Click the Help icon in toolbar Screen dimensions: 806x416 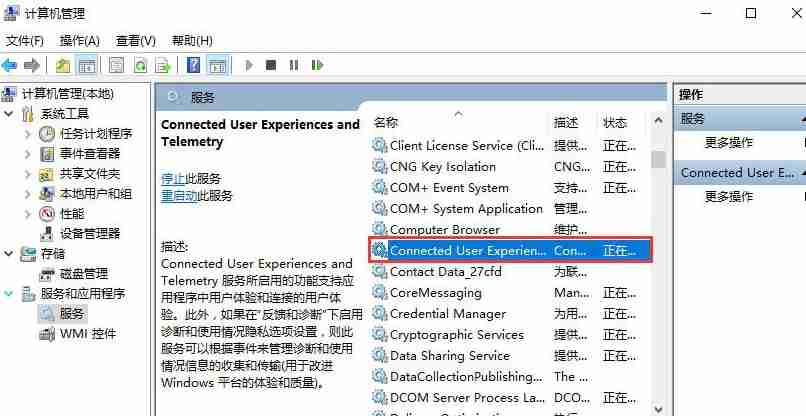[x=193, y=65]
